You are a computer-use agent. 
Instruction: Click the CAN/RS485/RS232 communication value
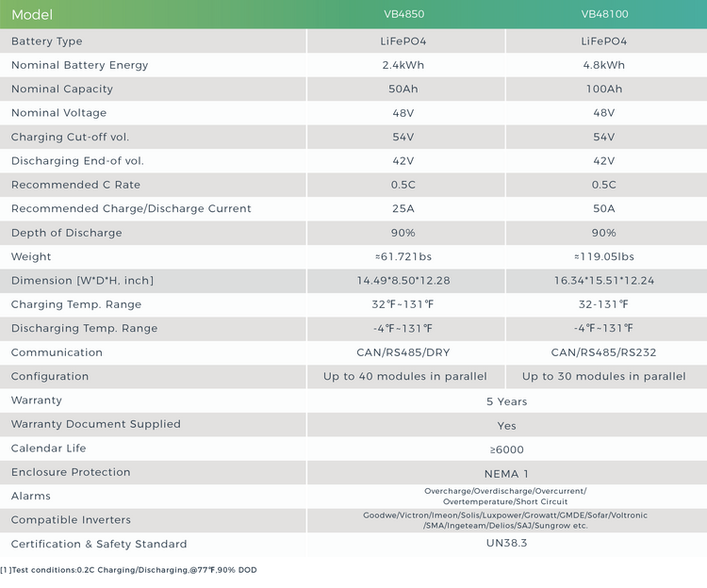(603, 352)
